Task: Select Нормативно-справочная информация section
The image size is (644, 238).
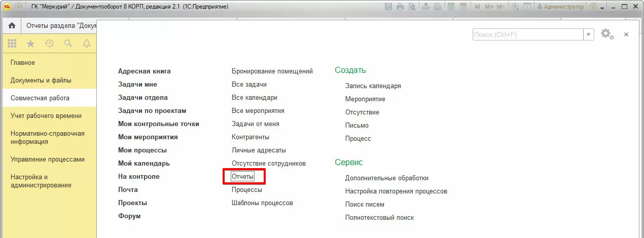Action: click(x=48, y=138)
